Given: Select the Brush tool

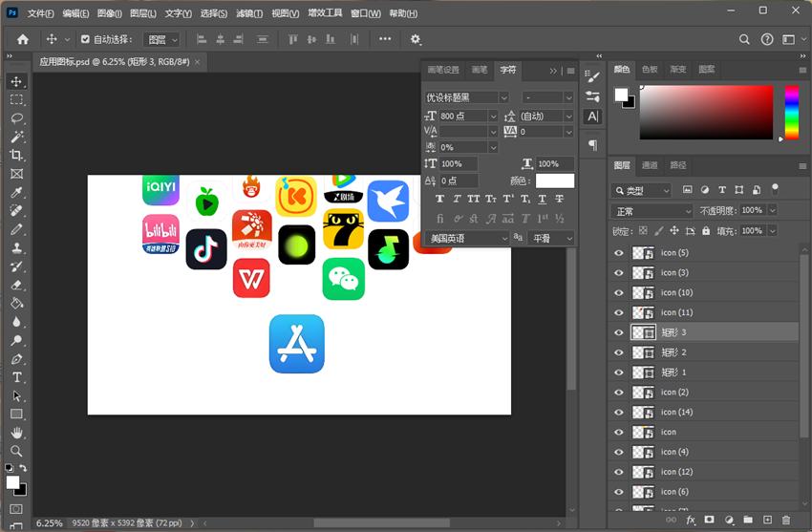Looking at the screenshot, I should pos(16,229).
